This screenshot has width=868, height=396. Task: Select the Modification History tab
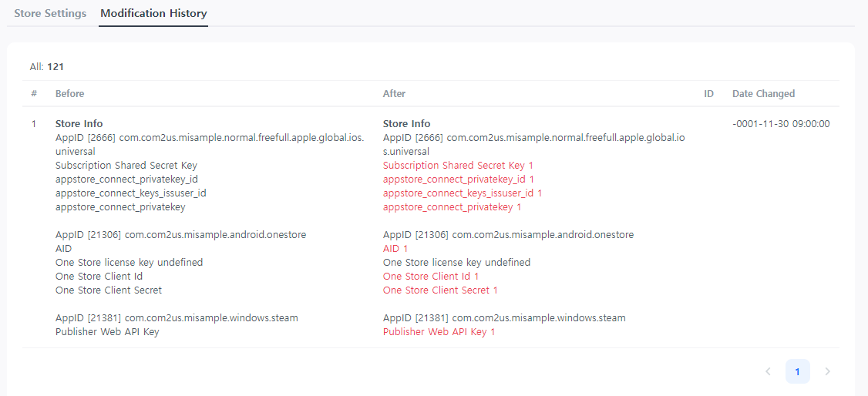tap(153, 13)
